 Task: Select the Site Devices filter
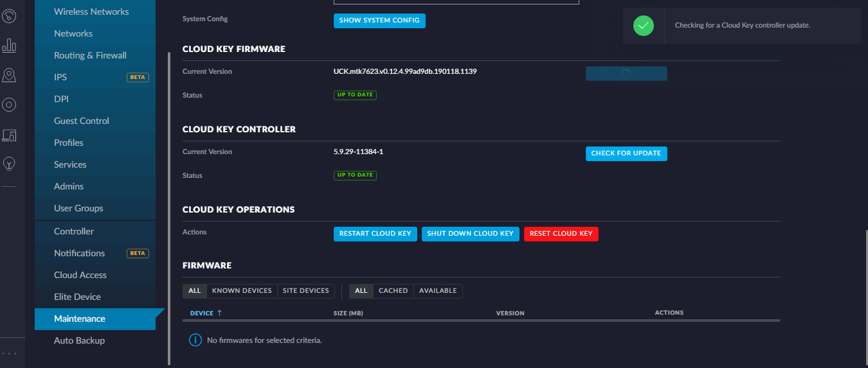click(305, 291)
